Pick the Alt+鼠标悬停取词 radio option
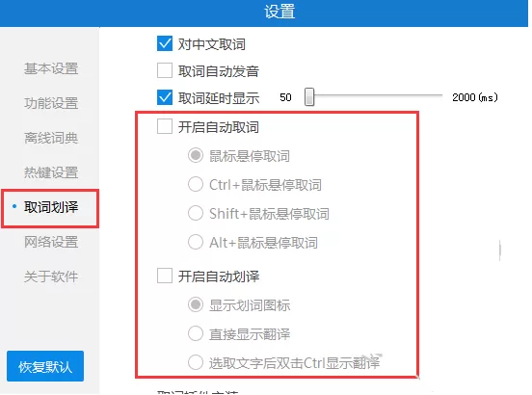The height and width of the screenshot is (395, 532). 196,242
